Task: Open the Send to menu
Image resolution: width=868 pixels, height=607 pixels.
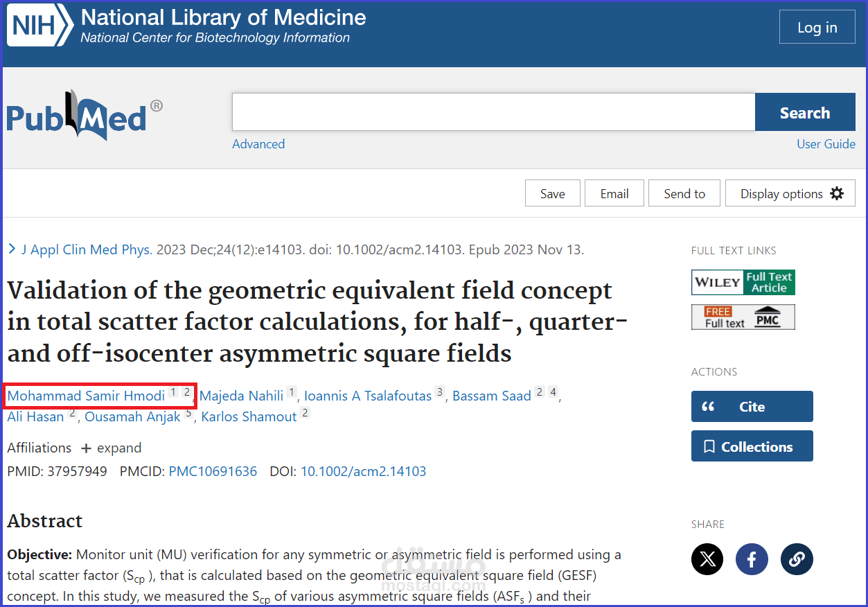Action: pyautogui.click(x=684, y=194)
